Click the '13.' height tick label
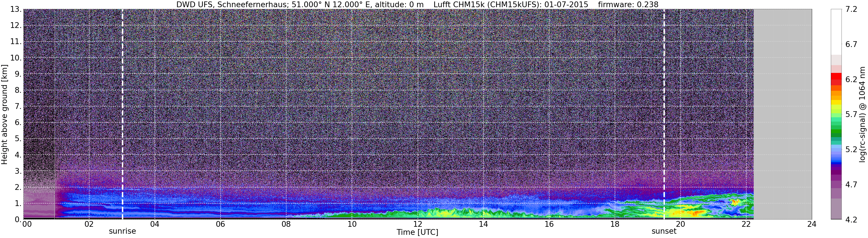This screenshot has width=868, height=238. click(16, 9)
